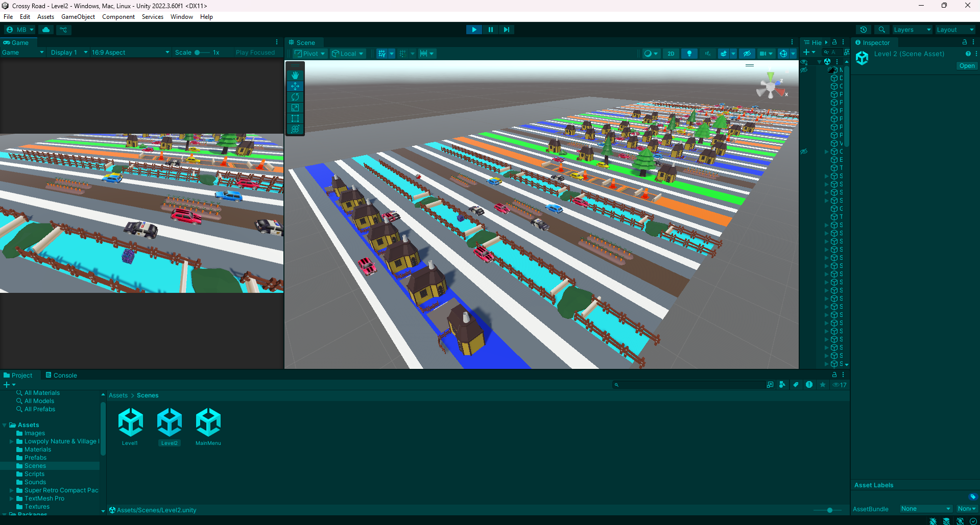Screen dimensions: 980x525
Task: Open the GameObject menu
Action: tap(78, 17)
